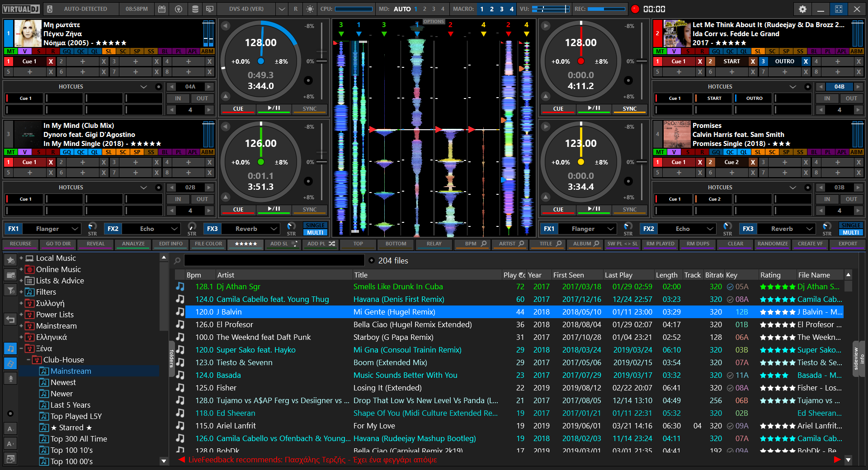This screenshot has width=868, height=470.
Task: Click the brightness sun icon in top bar
Action: click(x=310, y=9)
